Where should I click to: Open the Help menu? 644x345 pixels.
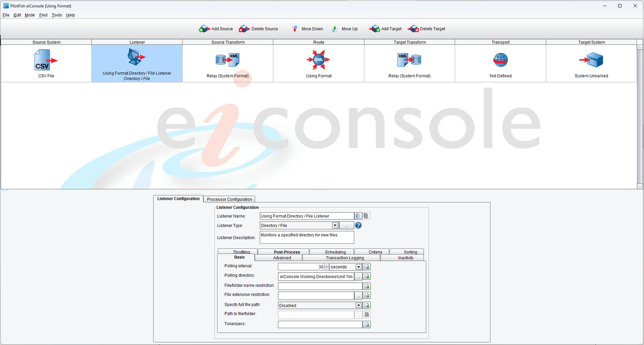pos(70,15)
